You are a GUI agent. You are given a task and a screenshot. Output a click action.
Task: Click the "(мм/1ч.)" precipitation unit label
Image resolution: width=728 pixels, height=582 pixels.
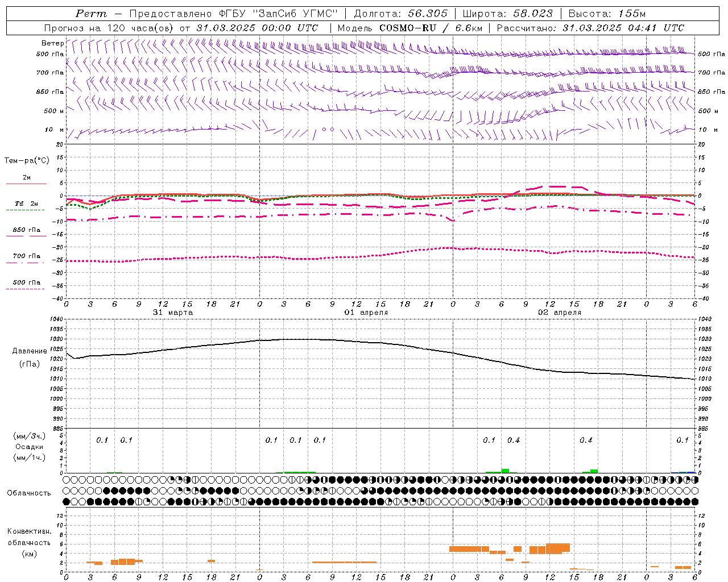point(30,458)
